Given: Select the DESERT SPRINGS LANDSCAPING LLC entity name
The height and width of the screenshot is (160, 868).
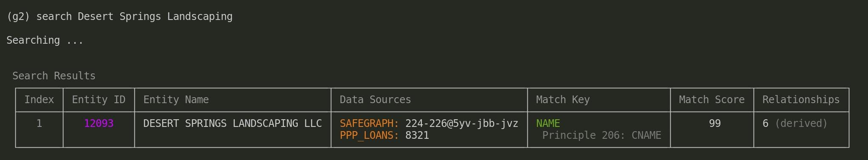Looking at the screenshot, I should [x=233, y=124].
